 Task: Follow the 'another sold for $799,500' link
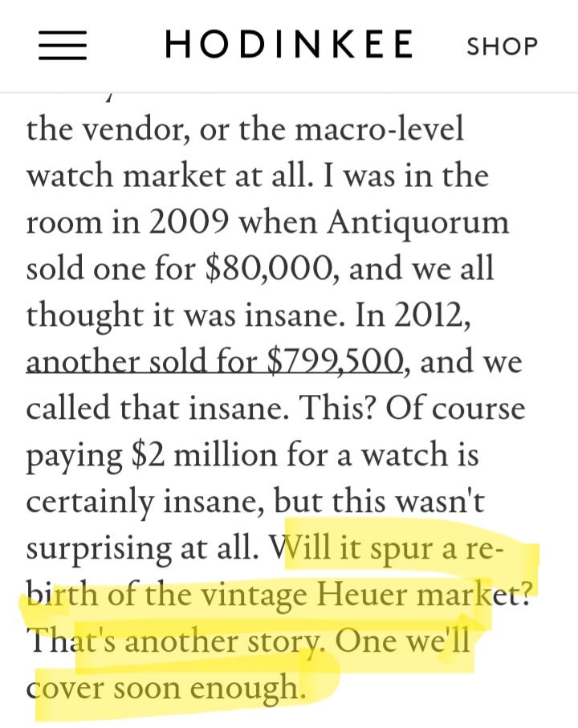(x=214, y=362)
